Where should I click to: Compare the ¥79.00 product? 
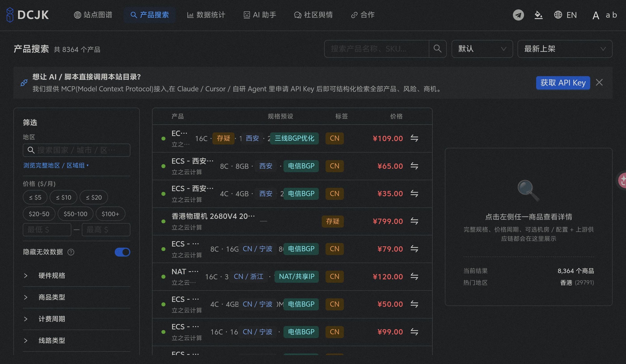click(x=414, y=249)
